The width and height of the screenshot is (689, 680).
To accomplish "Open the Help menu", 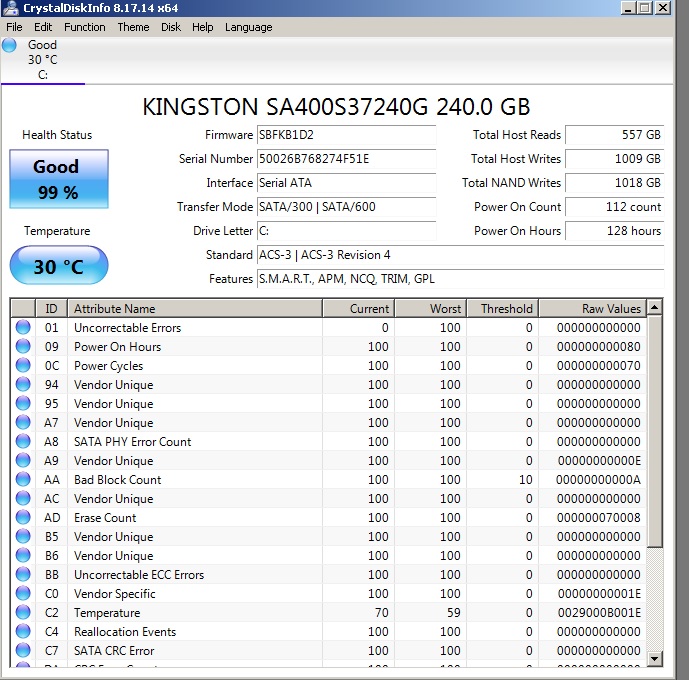I will tap(203, 27).
